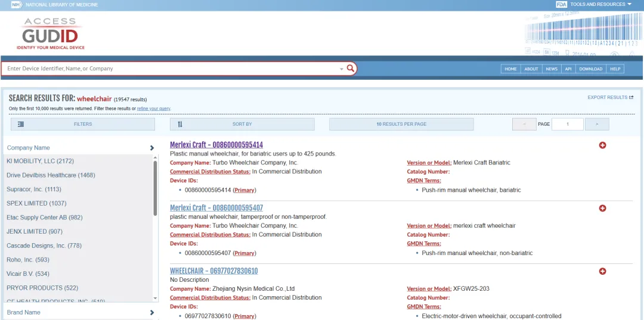Open the FILTERS button

(x=82, y=124)
